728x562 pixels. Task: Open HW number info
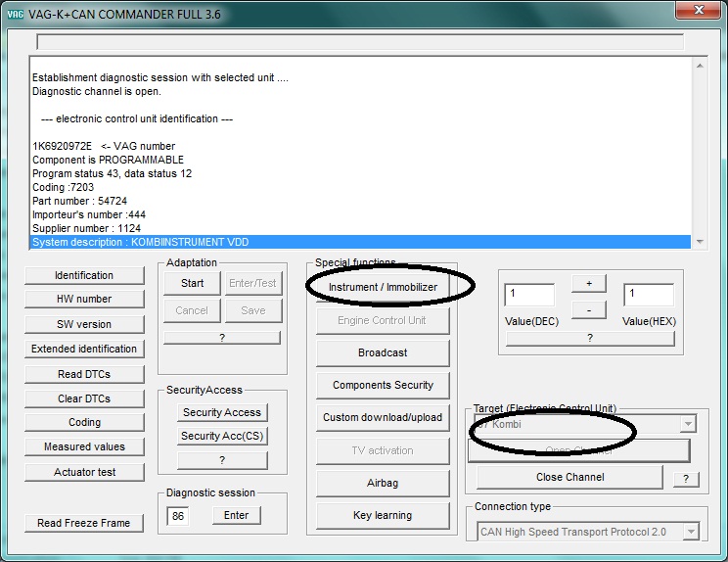tap(84, 300)
